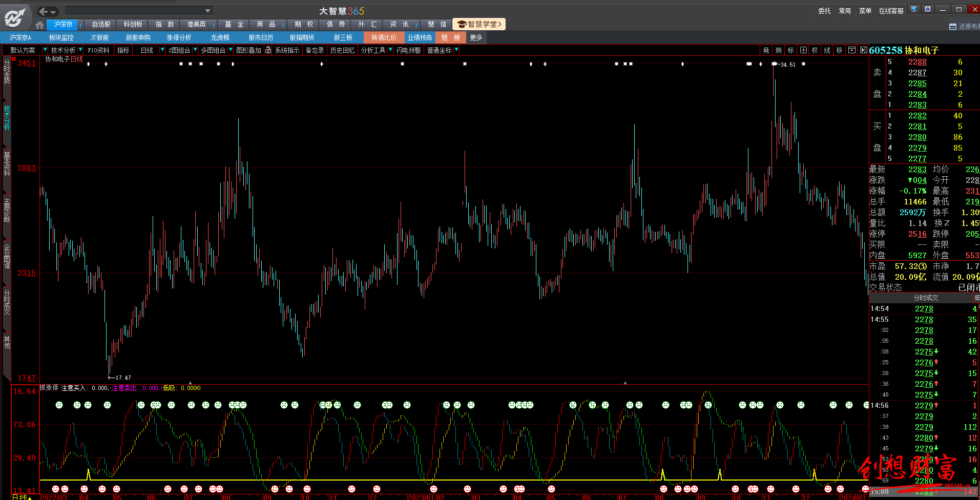Viewport: 980px width, 500px height.
Task: Toggle the 测 chart button
Action: [x=778, y=50]
